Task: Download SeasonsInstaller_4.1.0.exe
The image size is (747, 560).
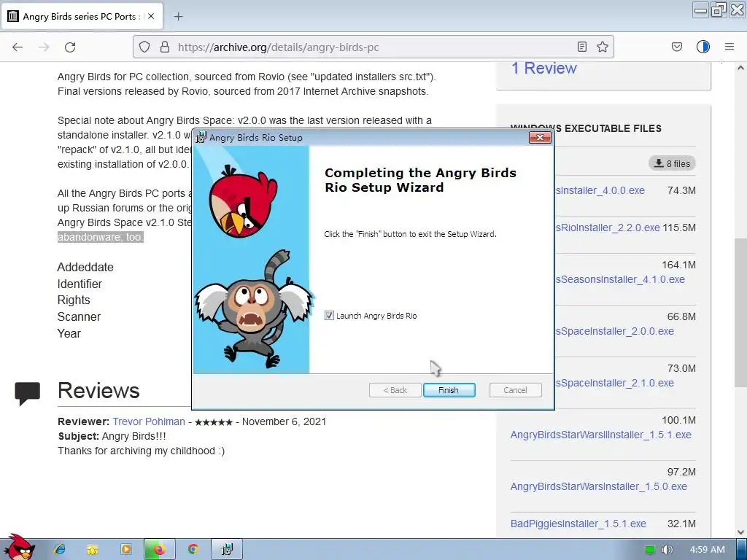Action: pos(620,279)
